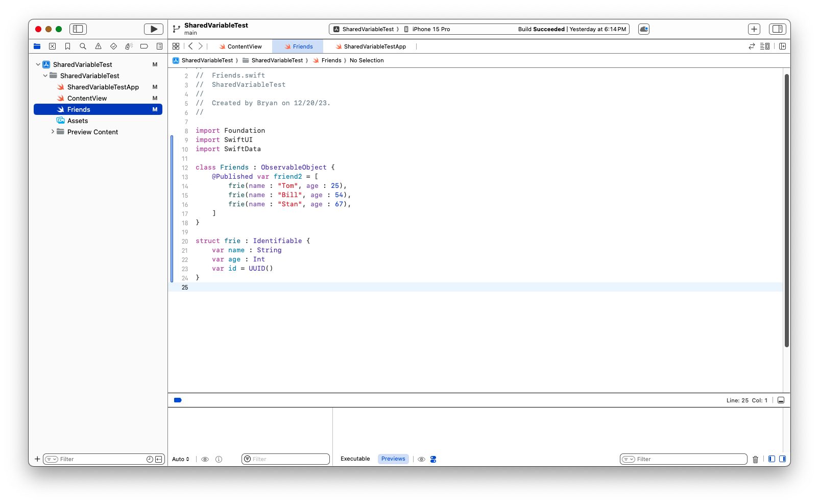This screenshot has height=504, width=819.
Task: Select the Previews console filter button
Action: [x=393, y=459]
